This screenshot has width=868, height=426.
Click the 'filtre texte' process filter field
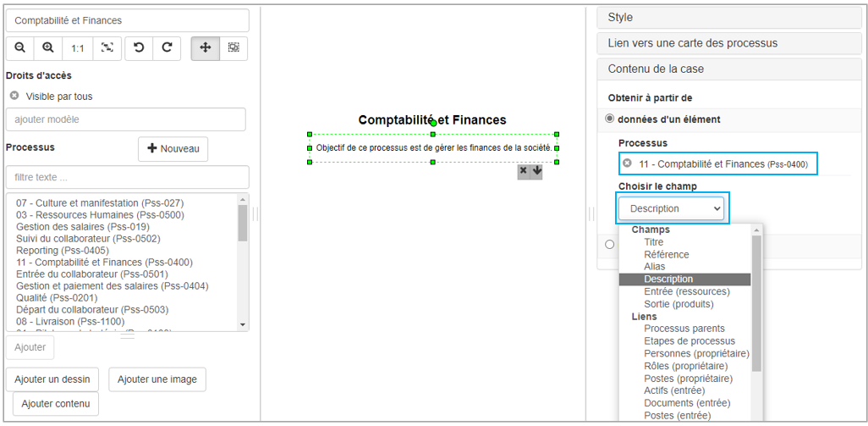(127, 178)
